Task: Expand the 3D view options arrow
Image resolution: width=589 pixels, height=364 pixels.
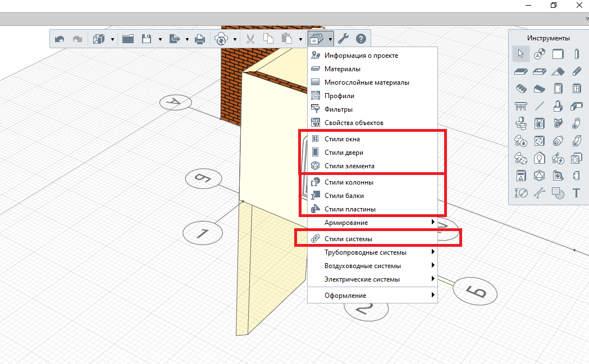Action: point(112,39)
